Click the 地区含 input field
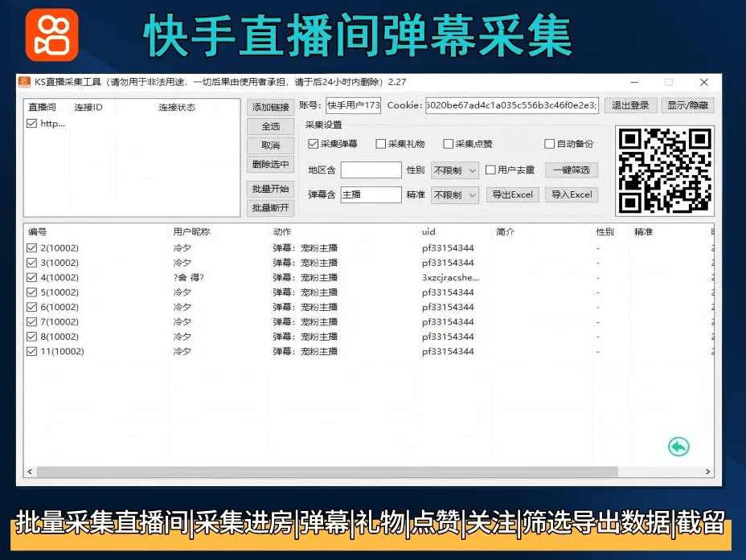Screen dimensions: 746x560 tap(371, 170)
